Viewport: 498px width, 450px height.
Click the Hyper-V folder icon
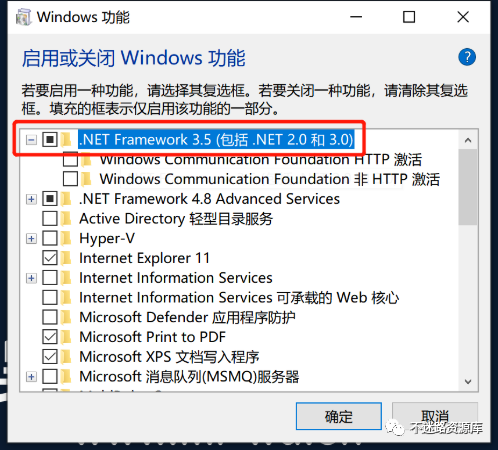pyautogui.click(x=66, y=238)
